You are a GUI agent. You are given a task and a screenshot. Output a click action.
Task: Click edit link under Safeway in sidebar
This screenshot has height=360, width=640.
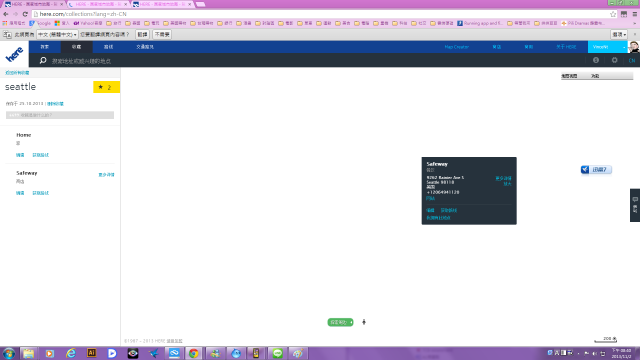coord(20,193)
